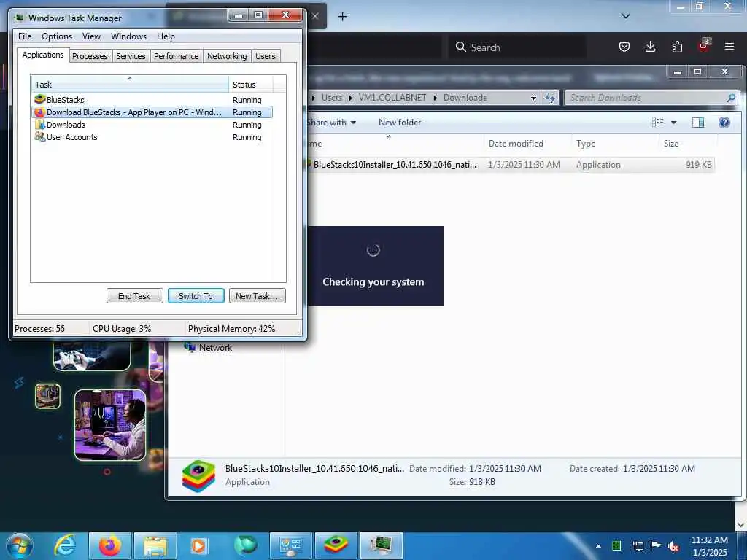Sort files by Date modified column
Image resolution: width=747 pixels, height=560 pixels.
527,144
